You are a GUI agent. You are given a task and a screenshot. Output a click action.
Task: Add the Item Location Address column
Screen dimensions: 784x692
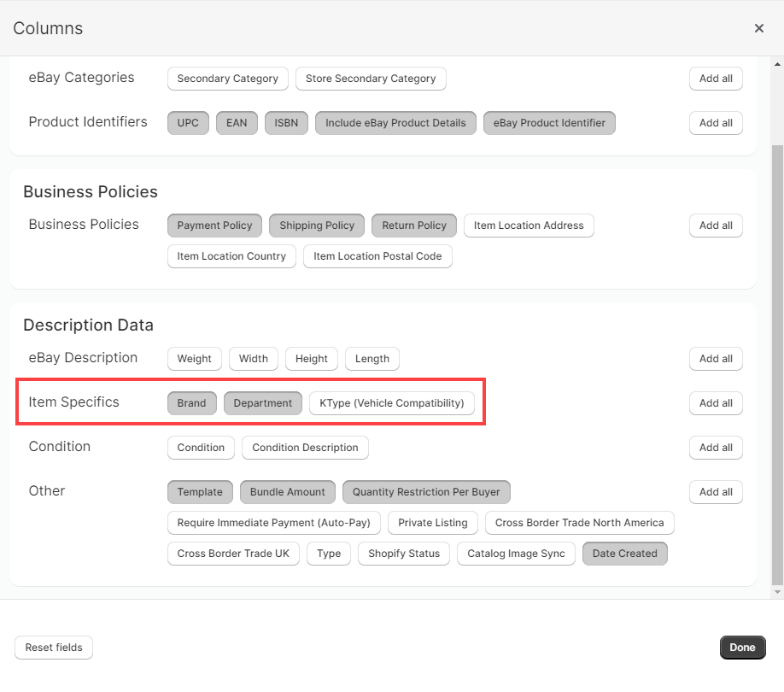coord(529,226)
